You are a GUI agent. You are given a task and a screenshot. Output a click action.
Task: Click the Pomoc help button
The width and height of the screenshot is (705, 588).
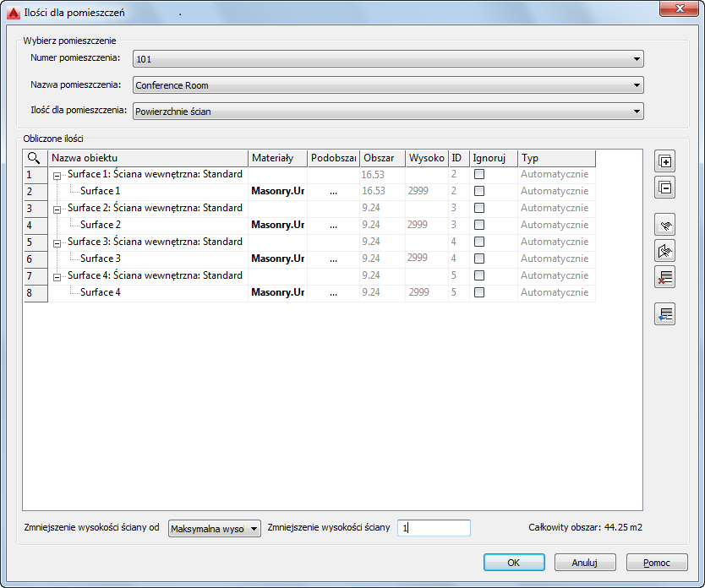[657, 563]
